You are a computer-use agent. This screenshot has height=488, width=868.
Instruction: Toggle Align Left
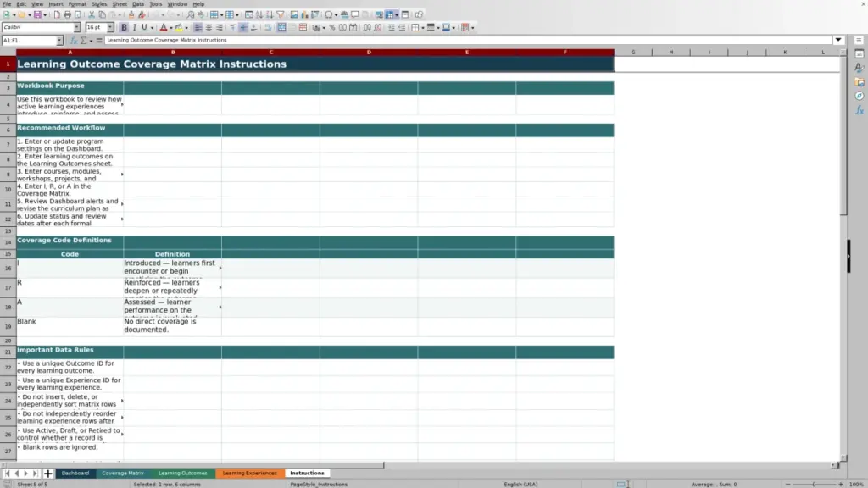point(198,27)
